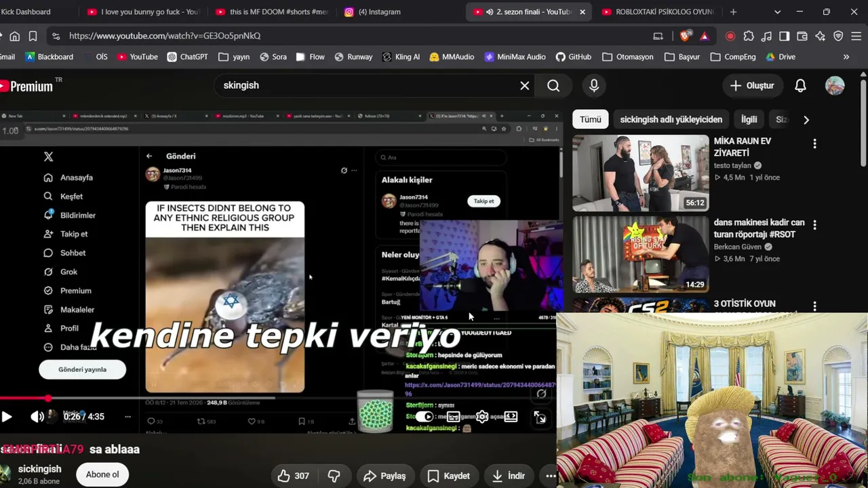Select the İlgili filter chip
This screenshot has height=488, width=868.
point(749,119)
